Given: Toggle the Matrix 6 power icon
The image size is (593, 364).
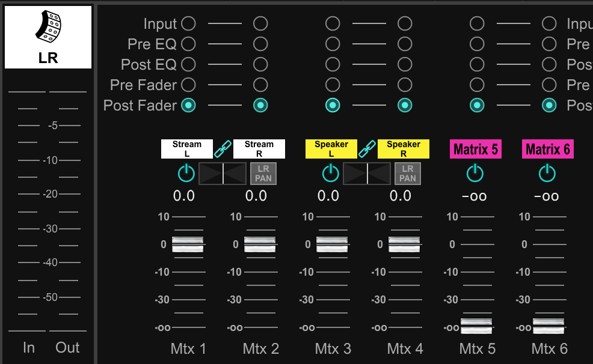Looking at the screenshot, I should tap(547, 174).
